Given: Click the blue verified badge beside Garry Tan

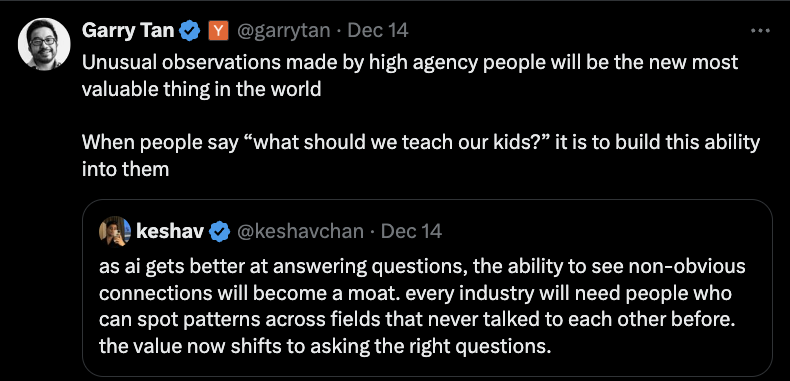Looking at the screenshot, I should click(190, 31).
